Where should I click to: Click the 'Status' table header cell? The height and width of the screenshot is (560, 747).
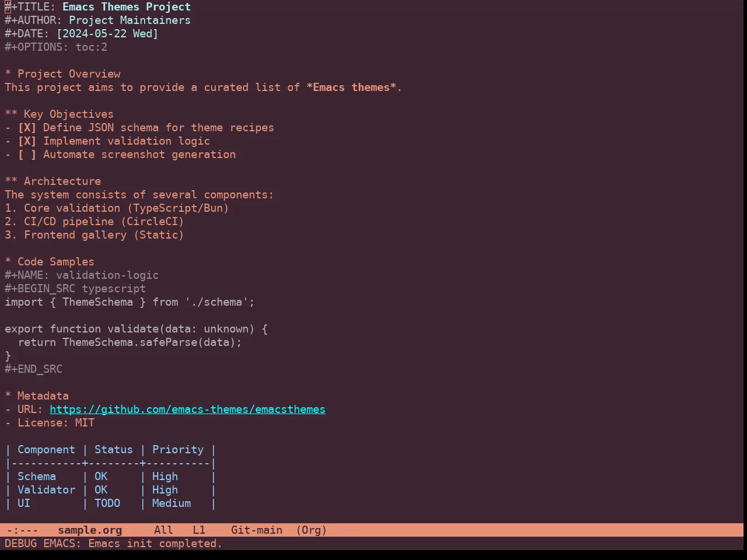[114, 450]
